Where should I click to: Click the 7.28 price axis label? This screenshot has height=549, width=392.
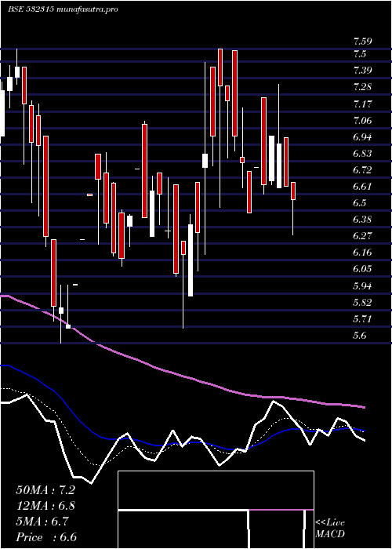pos(362,87)
